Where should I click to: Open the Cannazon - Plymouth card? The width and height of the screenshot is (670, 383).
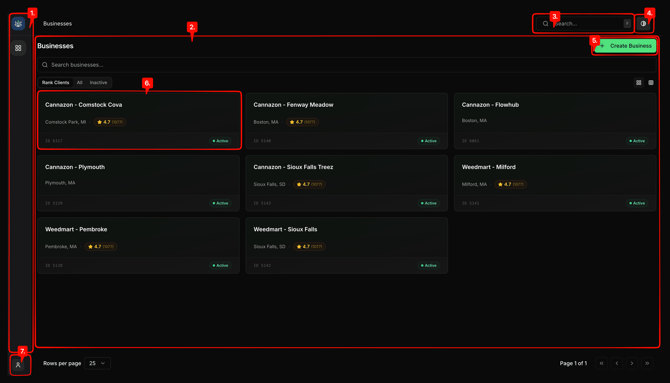(x=138, y=183)
